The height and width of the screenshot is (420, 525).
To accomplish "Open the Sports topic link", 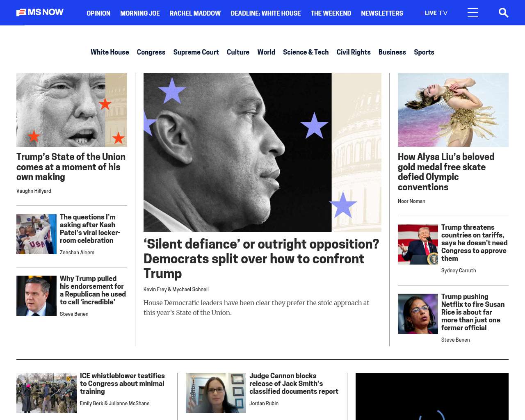I will tap(424, 52).
